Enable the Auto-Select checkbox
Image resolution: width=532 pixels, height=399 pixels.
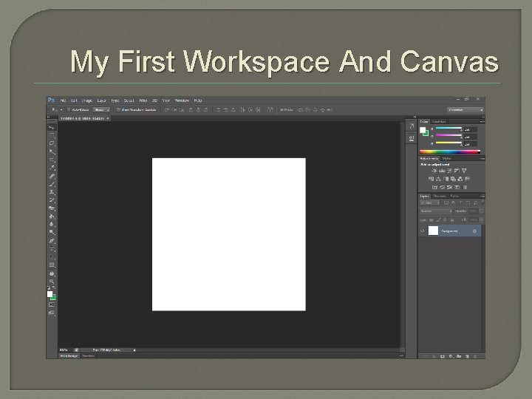(69, 110)
